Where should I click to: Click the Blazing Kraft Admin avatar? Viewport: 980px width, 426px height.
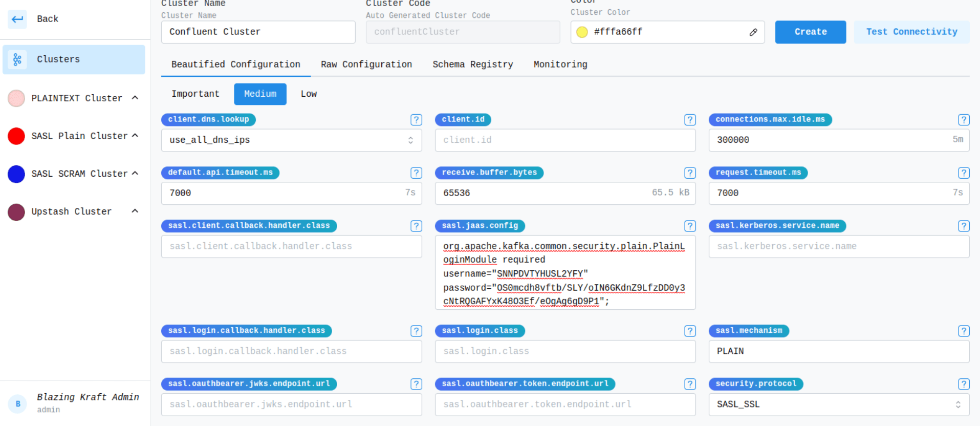(18, 403)
